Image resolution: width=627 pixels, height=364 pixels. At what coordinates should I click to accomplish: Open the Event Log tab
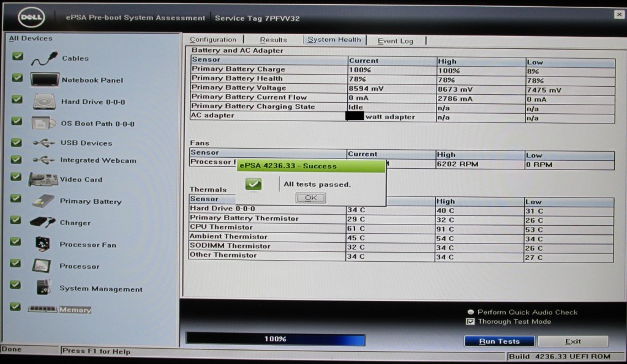tap(396, 41)
